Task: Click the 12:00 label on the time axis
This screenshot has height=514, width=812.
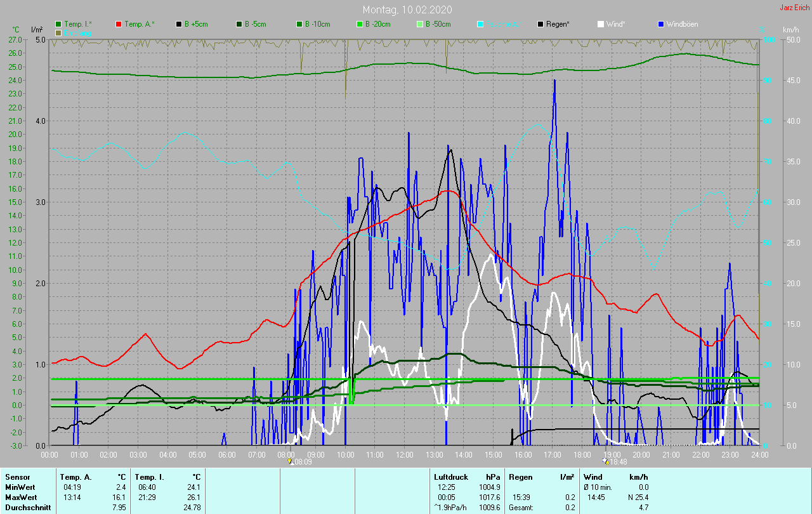Action: [404, 454]
